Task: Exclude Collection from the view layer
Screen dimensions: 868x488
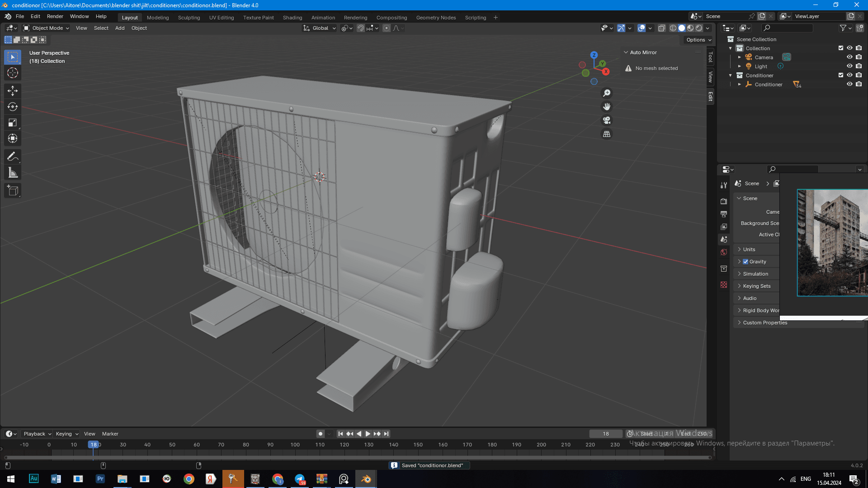Action: click(x=841, y=48)
